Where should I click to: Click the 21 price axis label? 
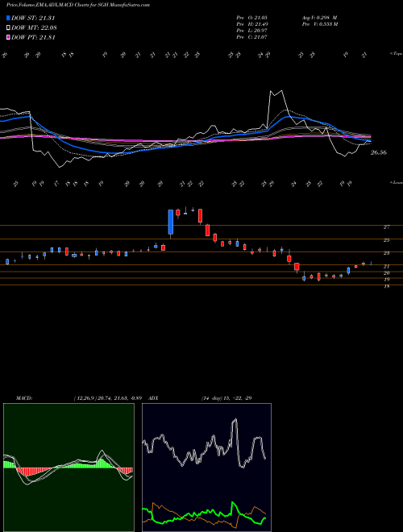click(386, 266)
